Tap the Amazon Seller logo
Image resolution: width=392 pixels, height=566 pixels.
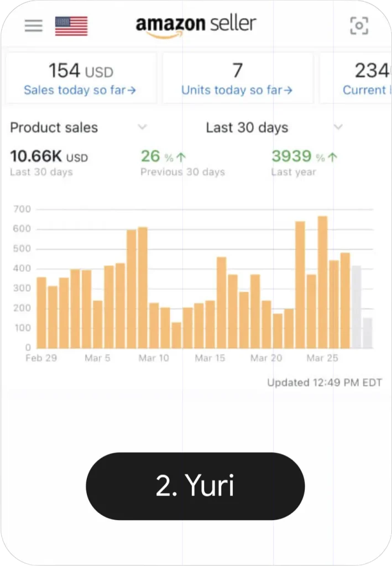tap(196, 25)
